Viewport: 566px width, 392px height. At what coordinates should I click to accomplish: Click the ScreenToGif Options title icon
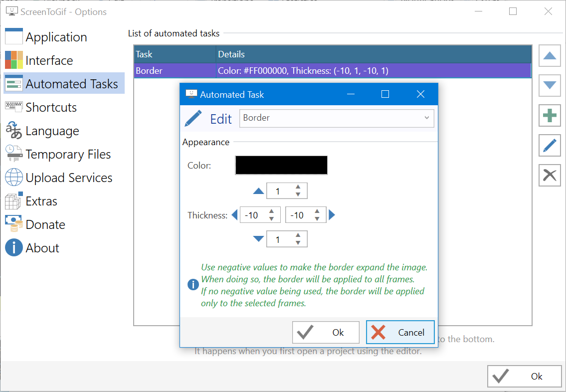(x=12, y=11)
